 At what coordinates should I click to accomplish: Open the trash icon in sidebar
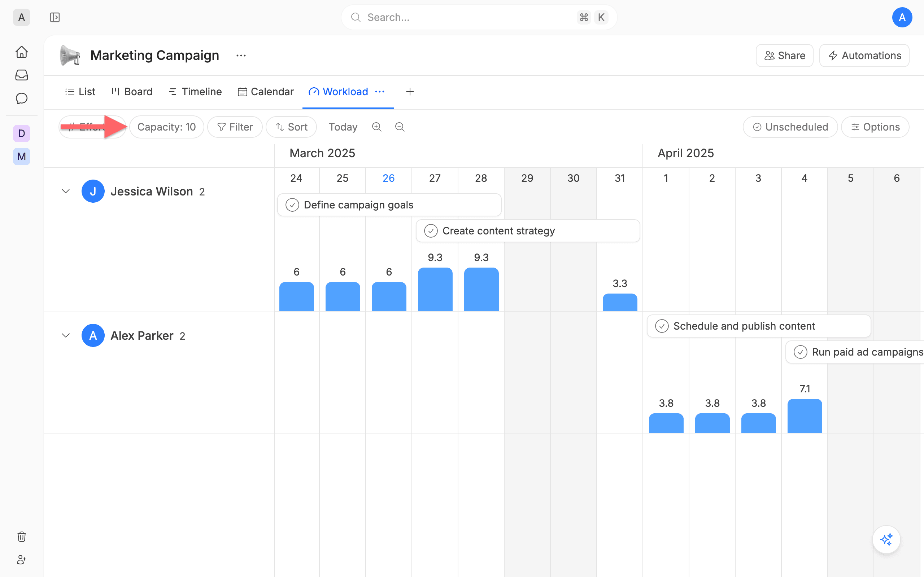[x=22, y=537]
